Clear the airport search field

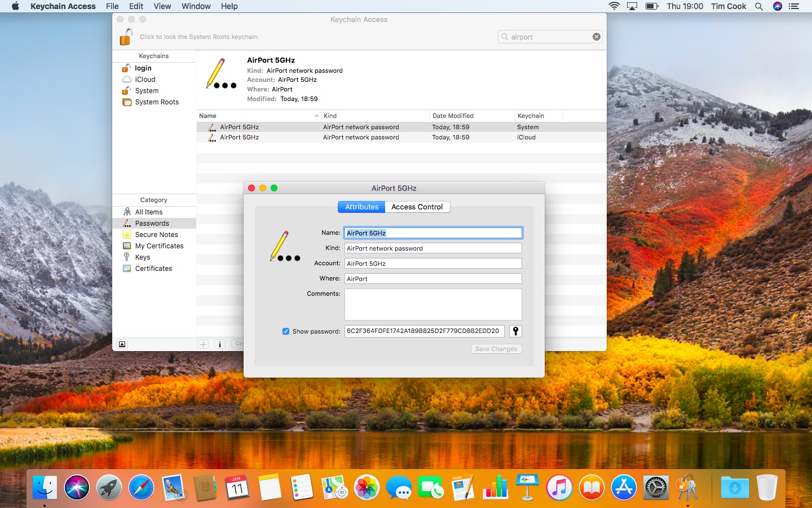pos(596,37)
